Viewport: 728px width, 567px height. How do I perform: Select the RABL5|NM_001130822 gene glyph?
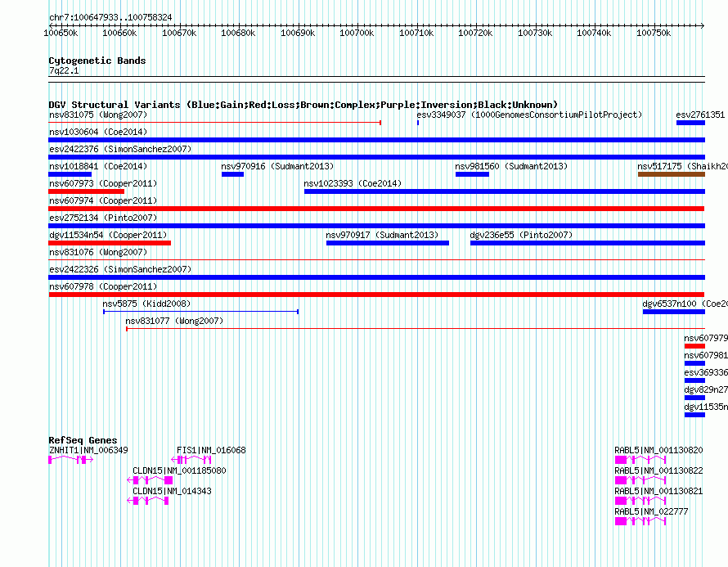(x=640, y=480)
